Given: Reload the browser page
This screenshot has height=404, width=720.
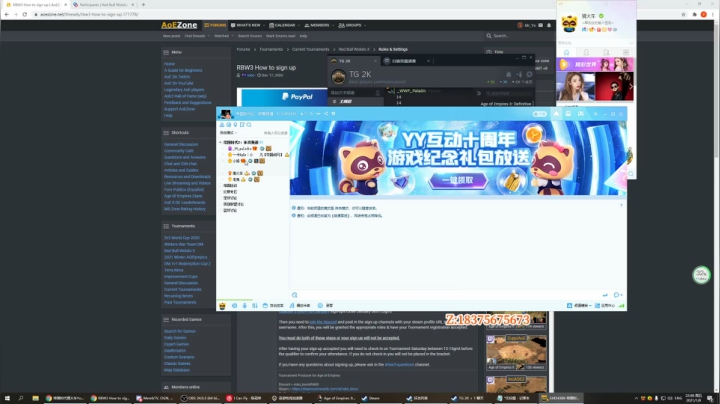Looking at the screenshot, I should click(25, 14).
